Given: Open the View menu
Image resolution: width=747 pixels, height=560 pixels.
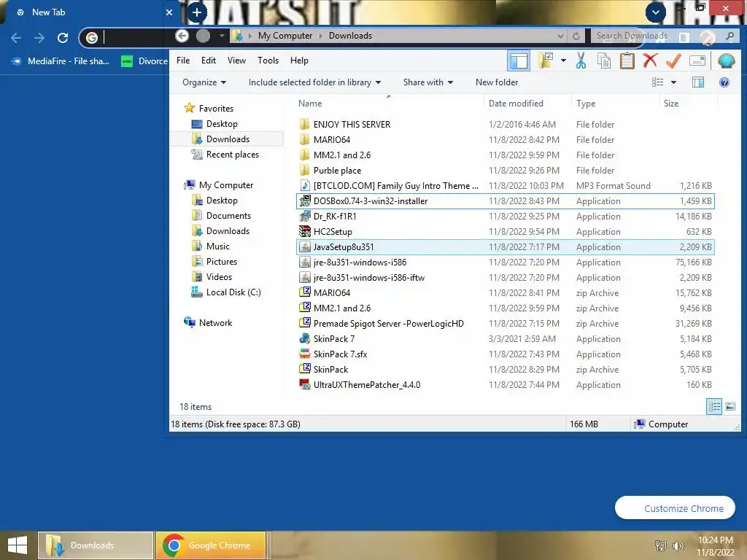Looking at the screenshot, I should pyautogui.click(x=236, y=61).
